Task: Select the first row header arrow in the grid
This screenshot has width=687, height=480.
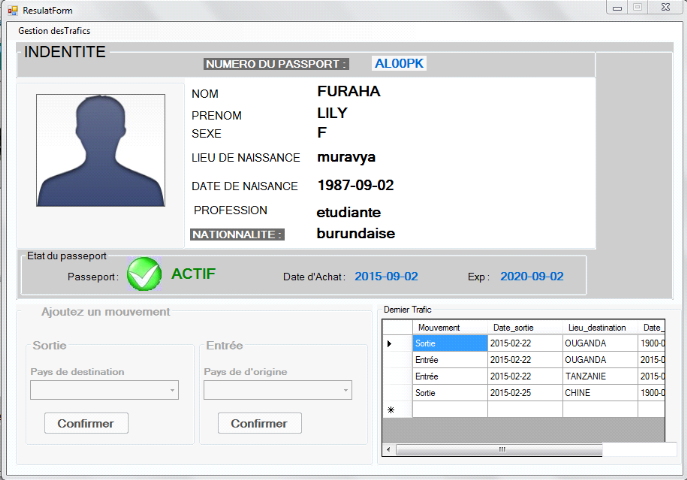Action: (390, 343)
